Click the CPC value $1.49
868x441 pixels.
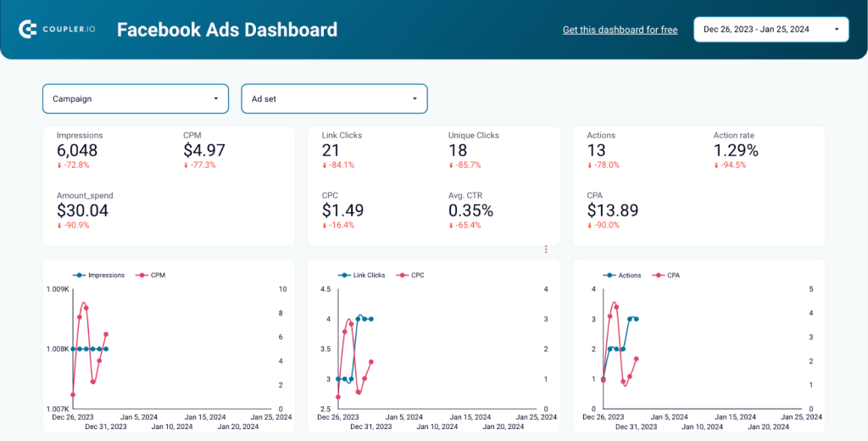342,210
